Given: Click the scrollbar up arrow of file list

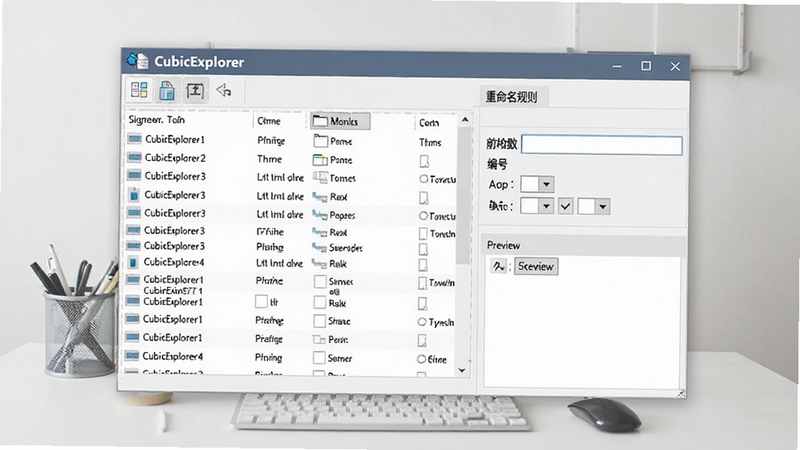Looking at the screenshot, I should [465, 120].
